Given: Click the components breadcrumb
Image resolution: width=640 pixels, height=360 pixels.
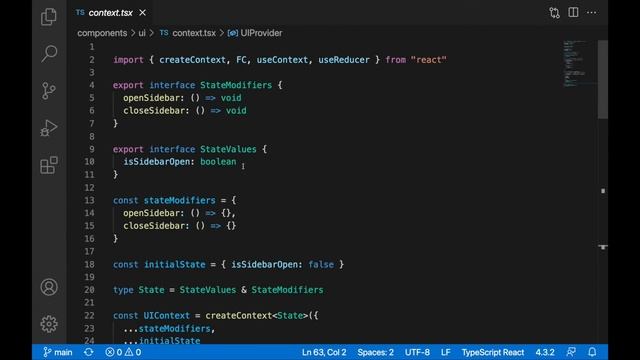Looking at the screenshot, I should point(102,33).
